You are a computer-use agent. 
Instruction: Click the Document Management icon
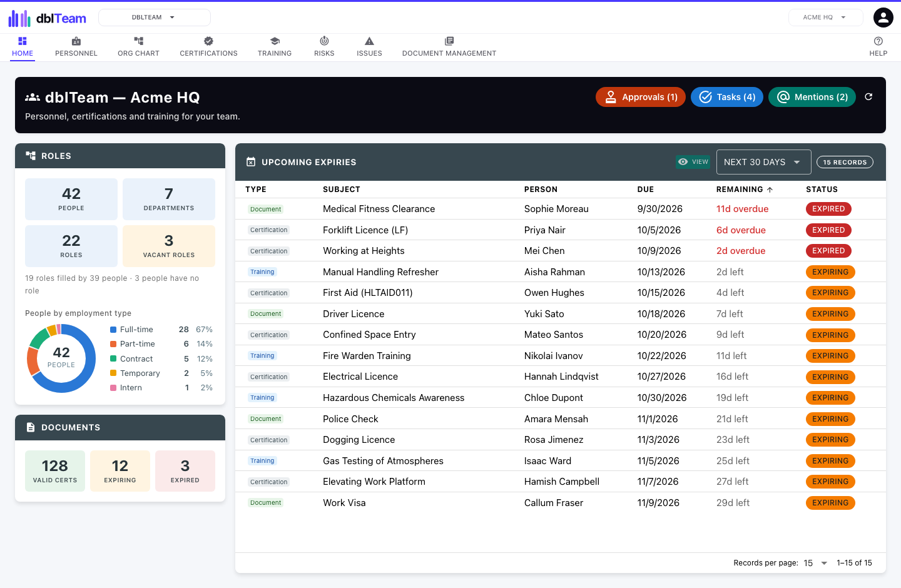pos(449,41)
